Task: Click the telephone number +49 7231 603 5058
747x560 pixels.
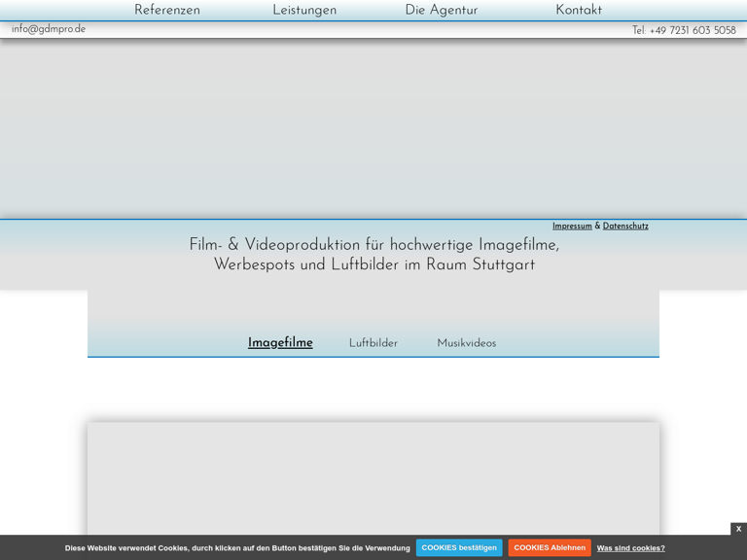Action: tap(684, 31)
